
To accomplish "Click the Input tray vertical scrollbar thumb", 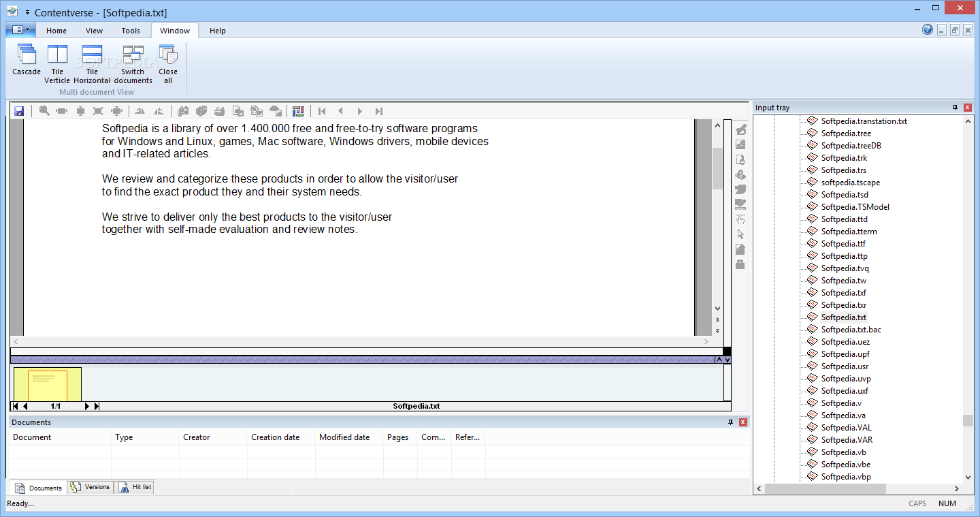I will point(968,420).
